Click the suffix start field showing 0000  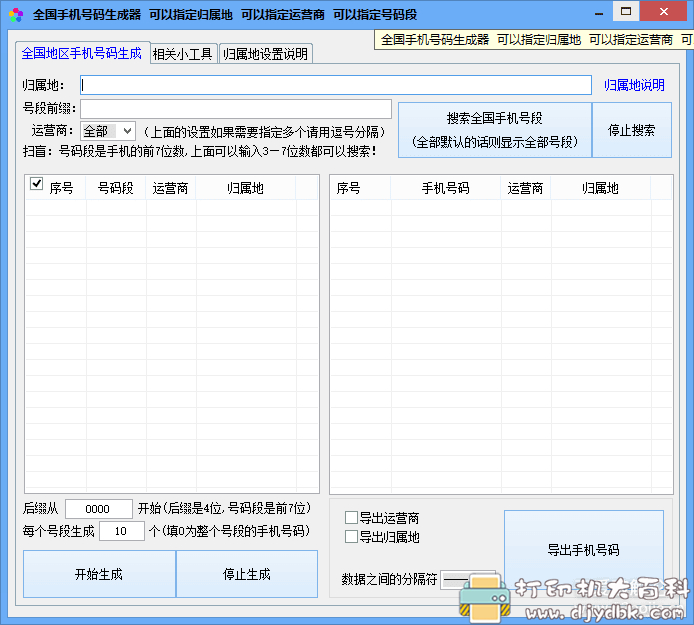tap(99, 509)
